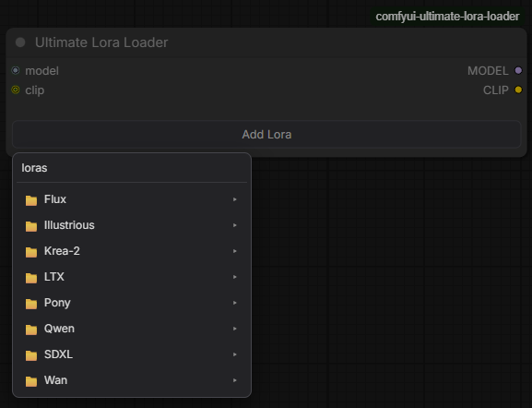Open the Wan menu entry
The width and height of the screenshot is (532, 408).
[x=132, y=380]
